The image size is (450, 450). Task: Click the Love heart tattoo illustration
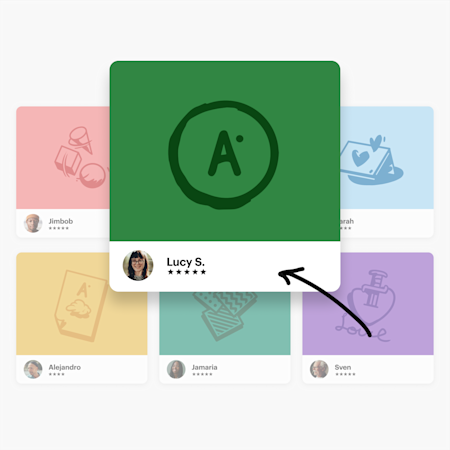[x=367, y=306]
